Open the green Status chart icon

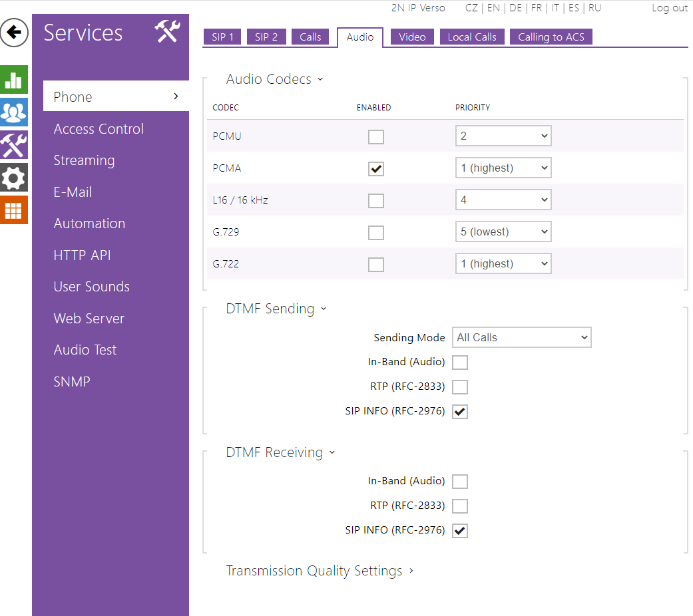pyautogui.click(x=14, y=79)
